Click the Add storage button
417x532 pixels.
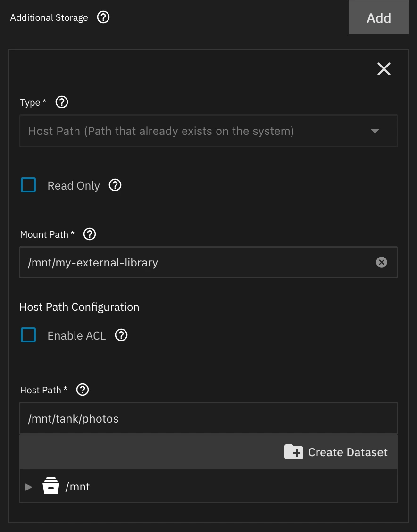coord(378,17)
